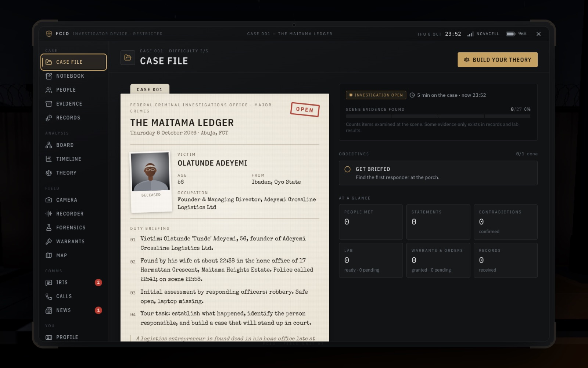The width and height of the screenshot is (588, 368).
Task: Open the Warrants & Orders stat card
Action: 438,260
